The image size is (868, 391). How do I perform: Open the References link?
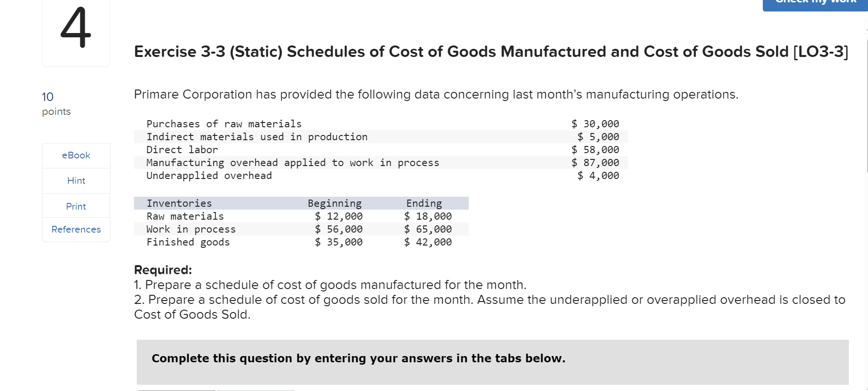click(76, 229)
